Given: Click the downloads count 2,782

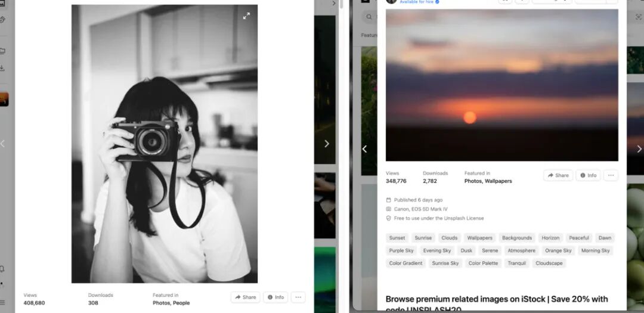Looking at the screenshot, I should click(x=430, y=181).
